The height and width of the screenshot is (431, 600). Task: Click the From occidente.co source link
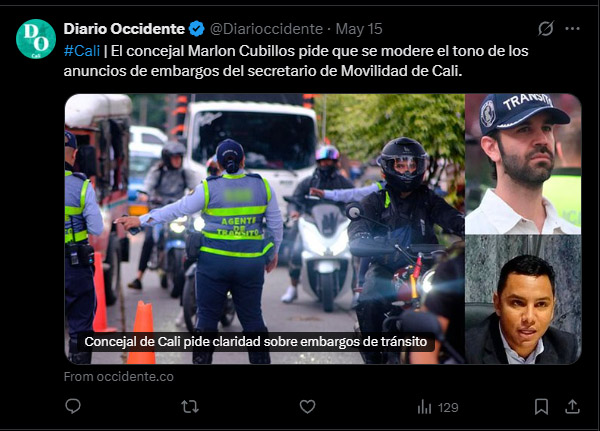119,377
